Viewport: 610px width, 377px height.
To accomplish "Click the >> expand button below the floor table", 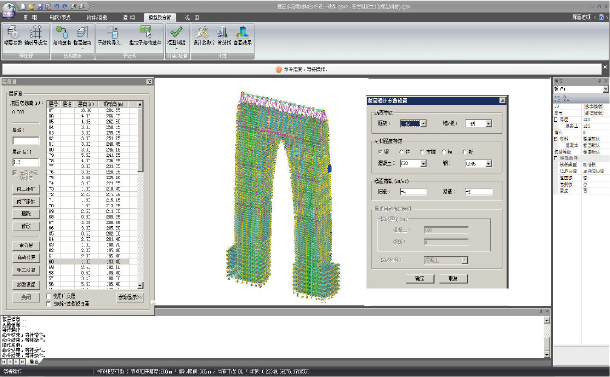I will tap(130, 297).
